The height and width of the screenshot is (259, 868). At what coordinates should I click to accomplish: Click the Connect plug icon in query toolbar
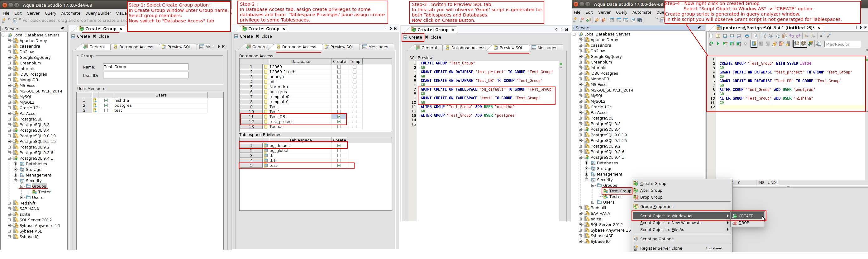pyautogui.click(x=774, y=44)
